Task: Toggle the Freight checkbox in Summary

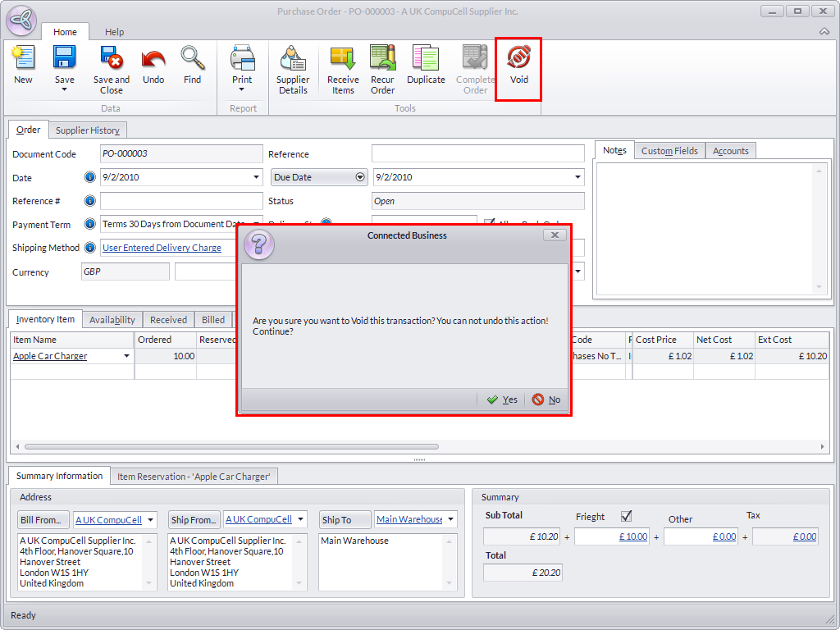Action: click(627, 516)
